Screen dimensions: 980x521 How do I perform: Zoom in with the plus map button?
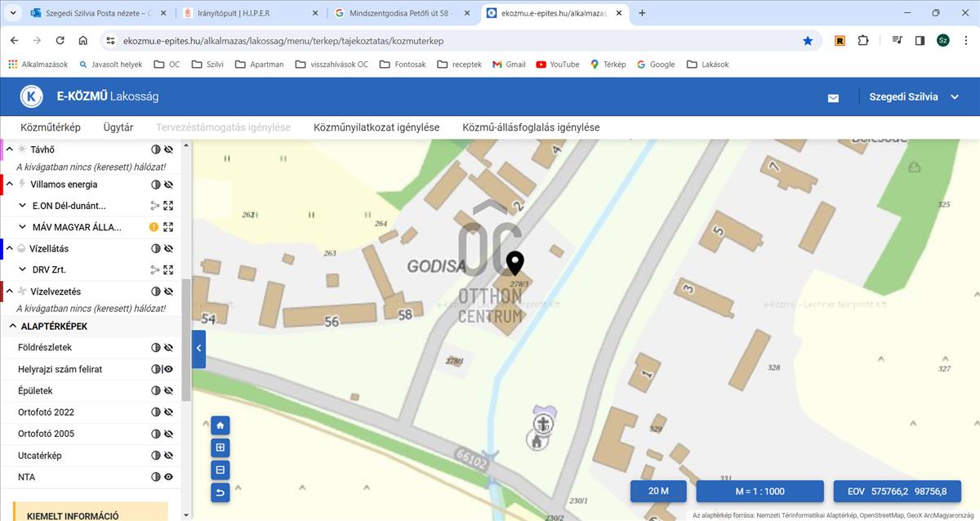point(220,448)
